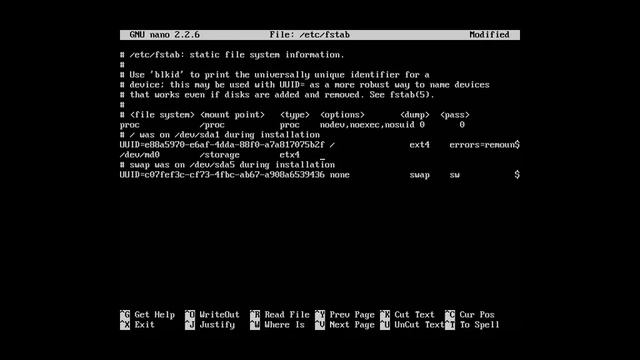Place cursor on "# Use 'blkid' to print" line
This screenshot has width=640, height=360.
(275, 75)
